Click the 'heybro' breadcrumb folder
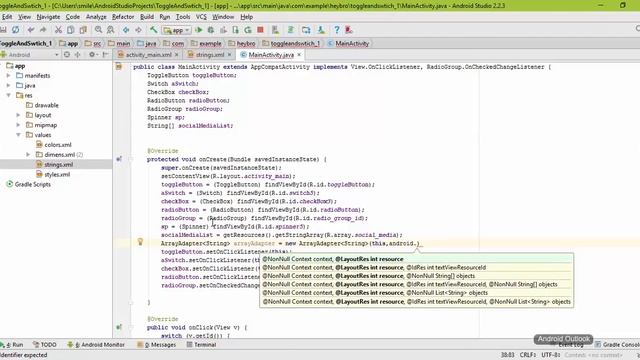This screenshot has width=640, height=360. point(242,43)
